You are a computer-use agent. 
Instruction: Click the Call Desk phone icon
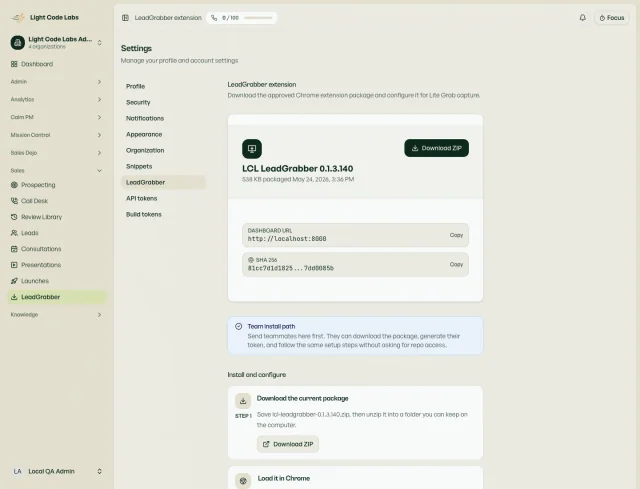(x=14, y=201)
